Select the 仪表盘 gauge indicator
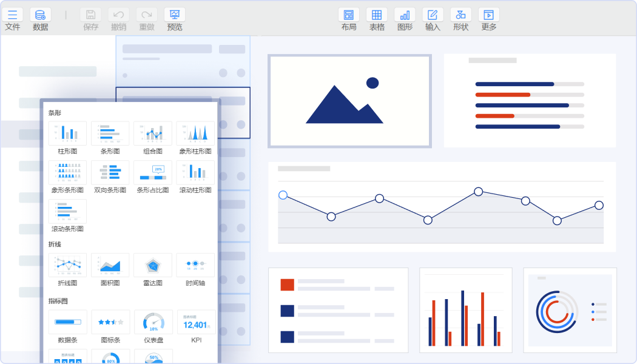Viewport: 637px width, 364px height. click(153, 322)
